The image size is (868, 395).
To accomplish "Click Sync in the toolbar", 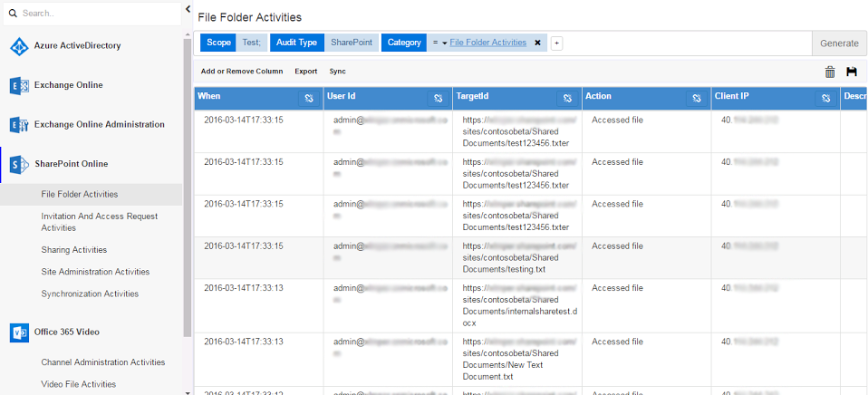I will [x=338, y=72].
